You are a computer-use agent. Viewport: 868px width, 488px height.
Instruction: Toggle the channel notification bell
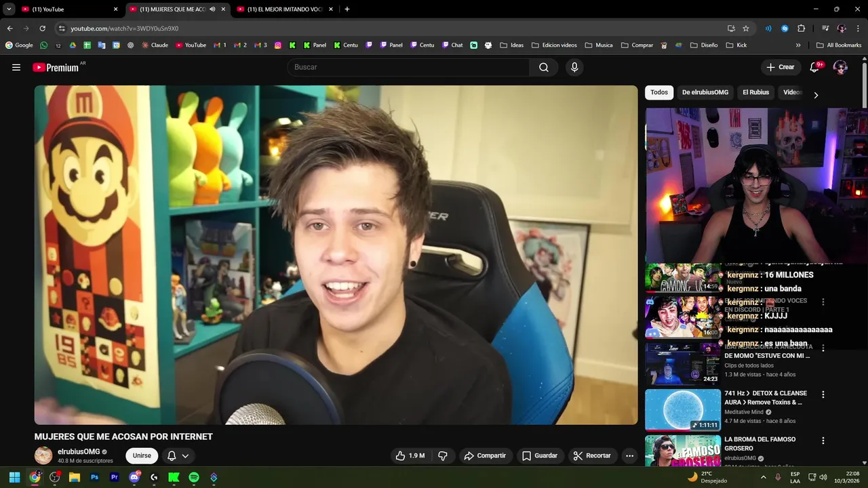pos(178,455)
